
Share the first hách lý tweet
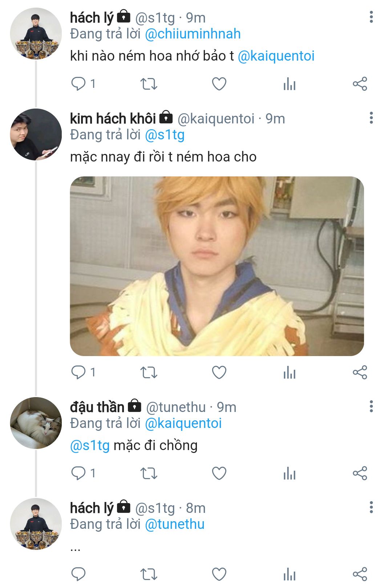(x=360, y=84)
